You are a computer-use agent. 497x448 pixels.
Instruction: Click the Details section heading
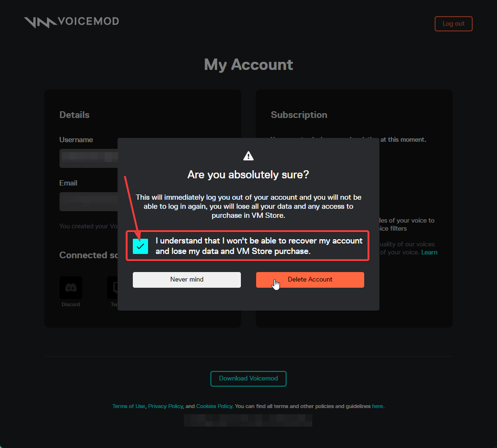[74, 115]
